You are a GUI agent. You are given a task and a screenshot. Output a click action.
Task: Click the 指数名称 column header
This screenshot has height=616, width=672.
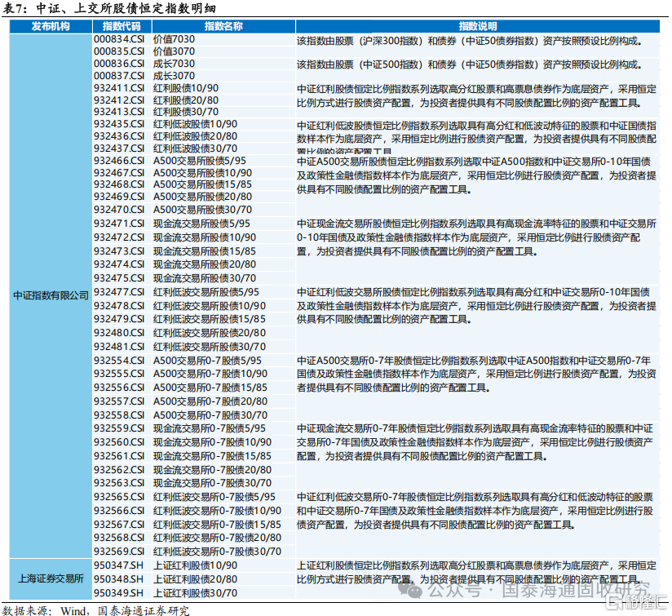(223, 26)
